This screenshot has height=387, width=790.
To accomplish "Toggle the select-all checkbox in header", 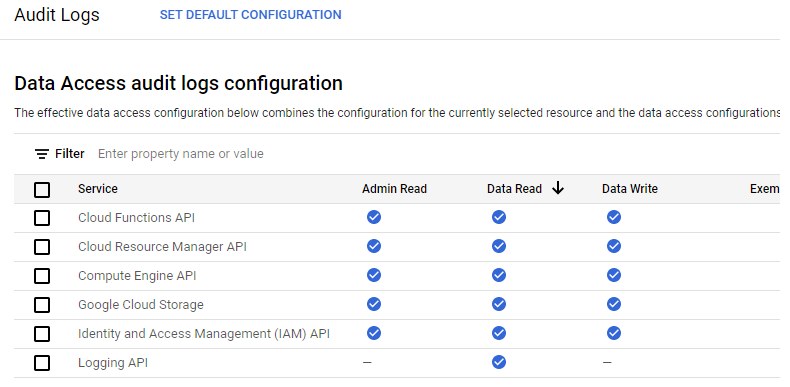I will [42, 189].
